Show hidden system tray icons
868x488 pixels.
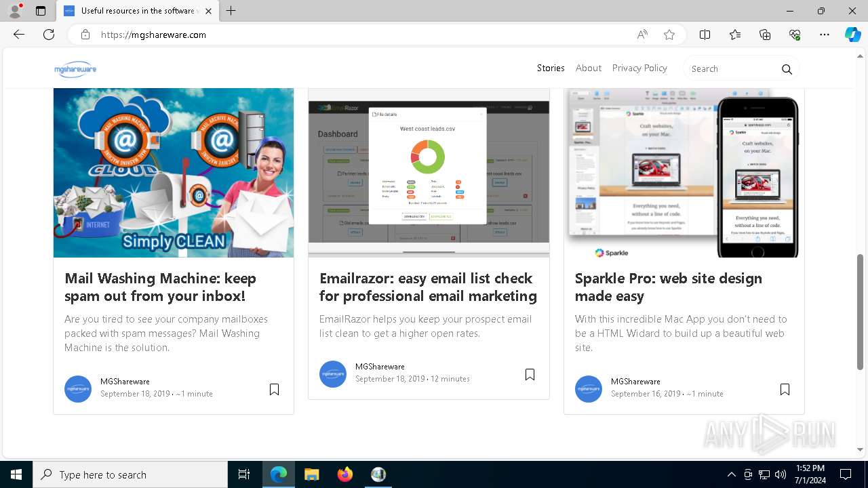(x=731, y=474)
